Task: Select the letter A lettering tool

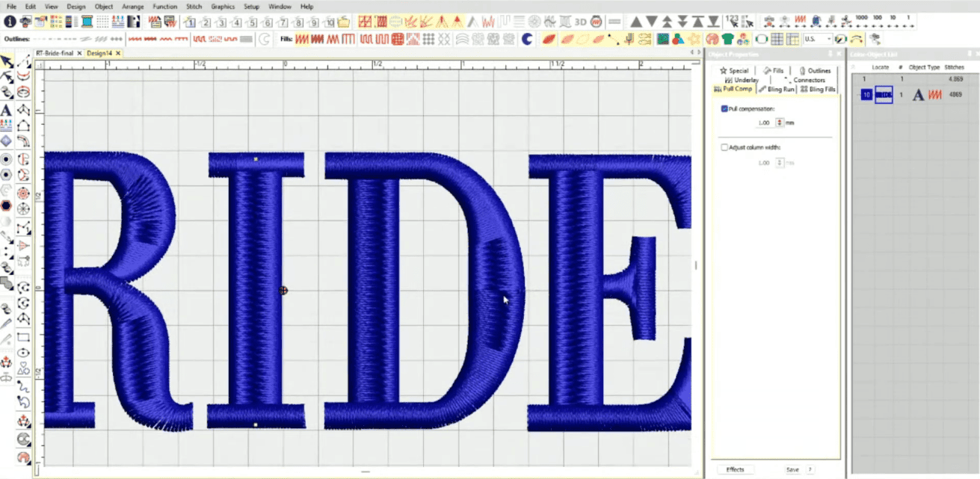Action: pos(7,110)
